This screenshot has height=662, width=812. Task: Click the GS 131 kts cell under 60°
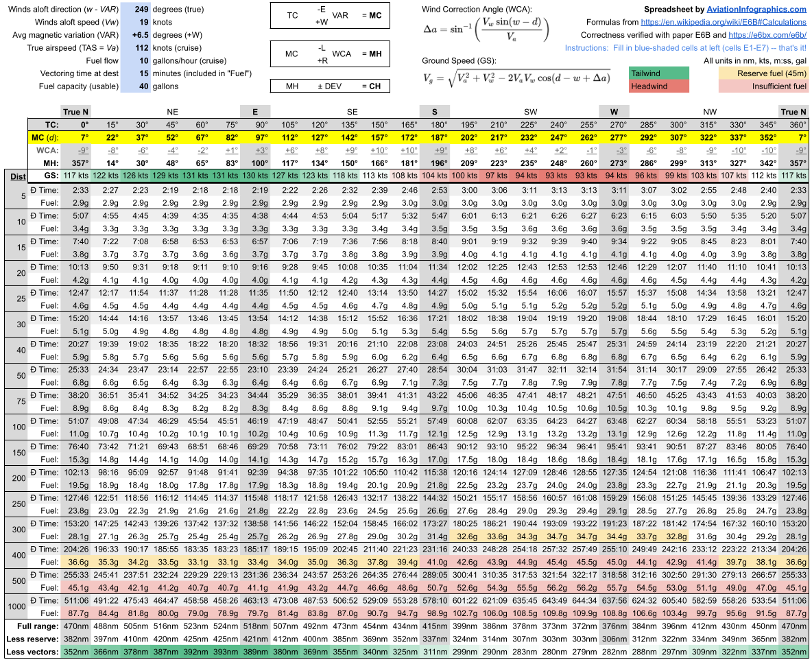[195, 176]
